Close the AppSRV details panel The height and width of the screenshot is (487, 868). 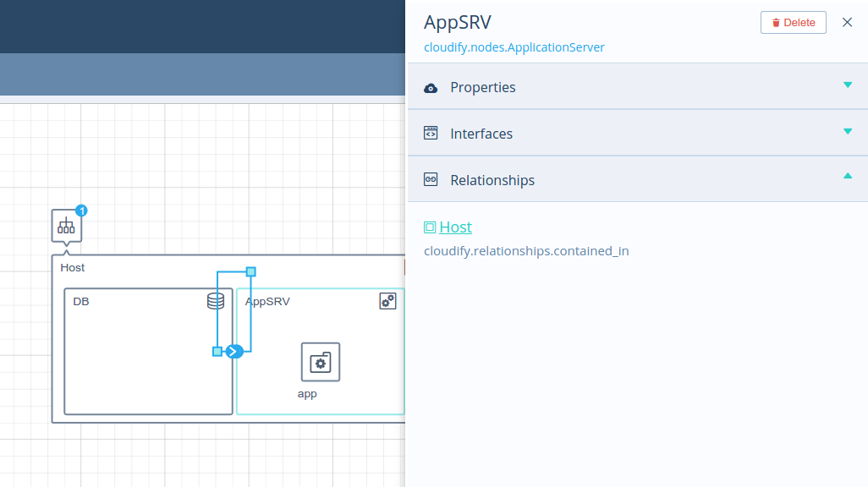(x=847, y=22)
